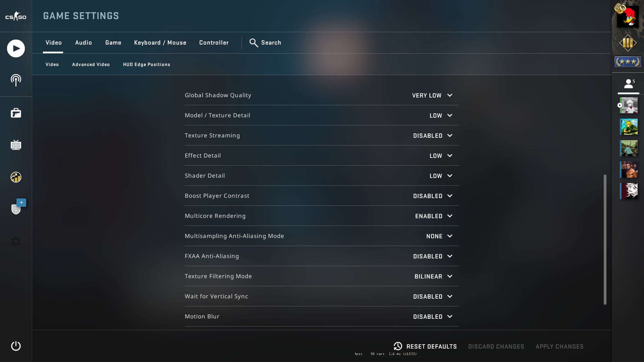Click the Prime shield icon
Viewport: 644px width, 362px height.
click(x=16, y=209)
